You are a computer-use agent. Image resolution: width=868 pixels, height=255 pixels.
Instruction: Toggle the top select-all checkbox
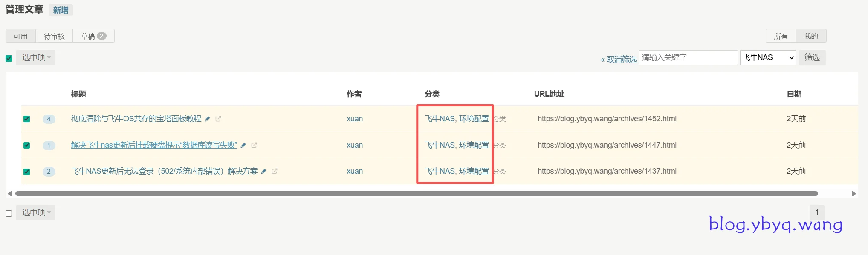[9, 58]
